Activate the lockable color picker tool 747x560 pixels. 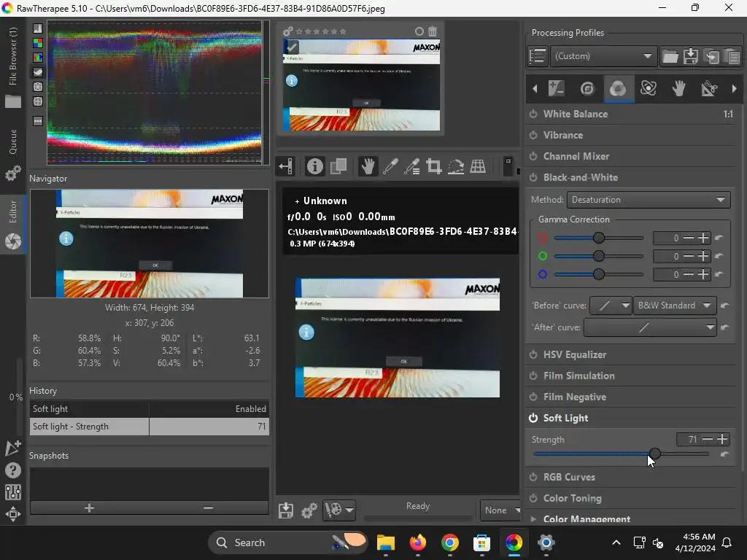[411, 166]
